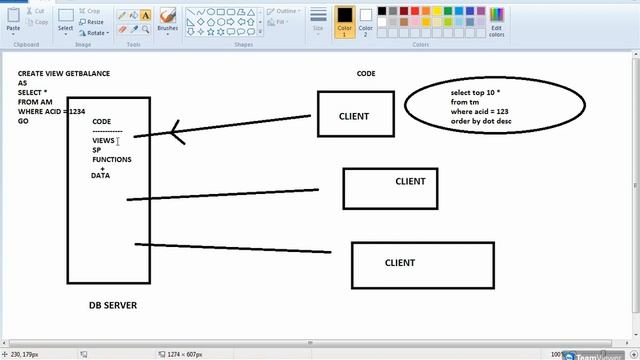Activate the Color 2 background button
This screenshot has height=360, width=640.
click(x=366, y=22)
